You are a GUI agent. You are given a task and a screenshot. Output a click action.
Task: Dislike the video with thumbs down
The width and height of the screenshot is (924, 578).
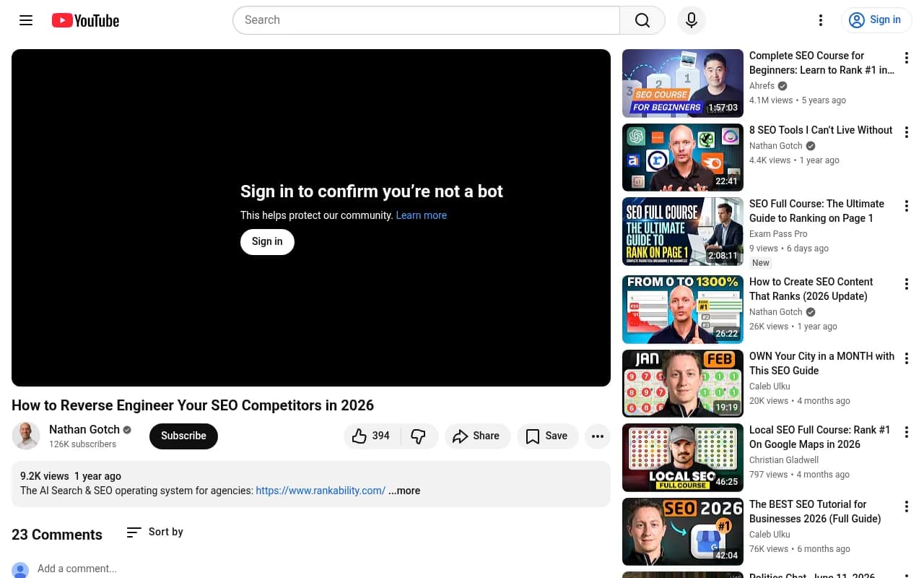[419, 436]
